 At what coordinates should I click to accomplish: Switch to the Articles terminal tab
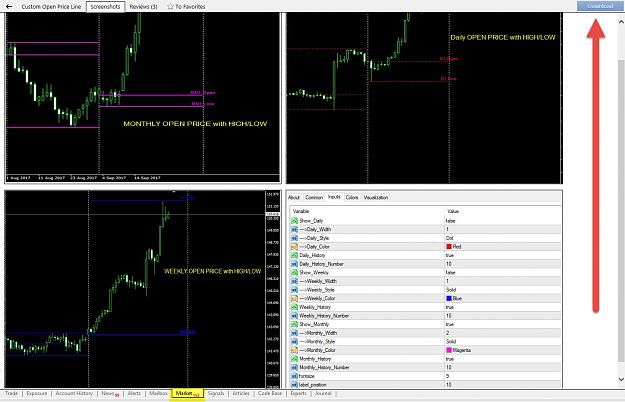241,393
